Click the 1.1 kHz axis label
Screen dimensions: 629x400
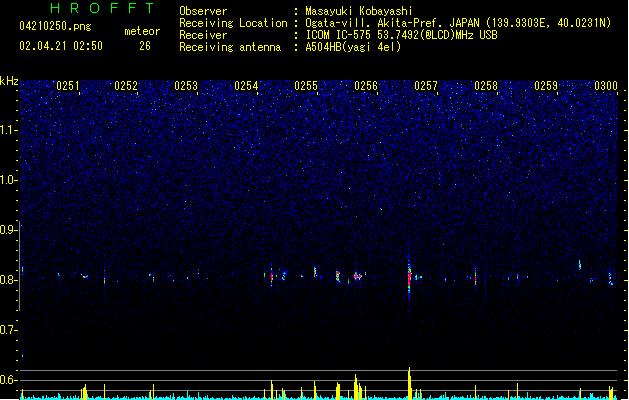8,130
